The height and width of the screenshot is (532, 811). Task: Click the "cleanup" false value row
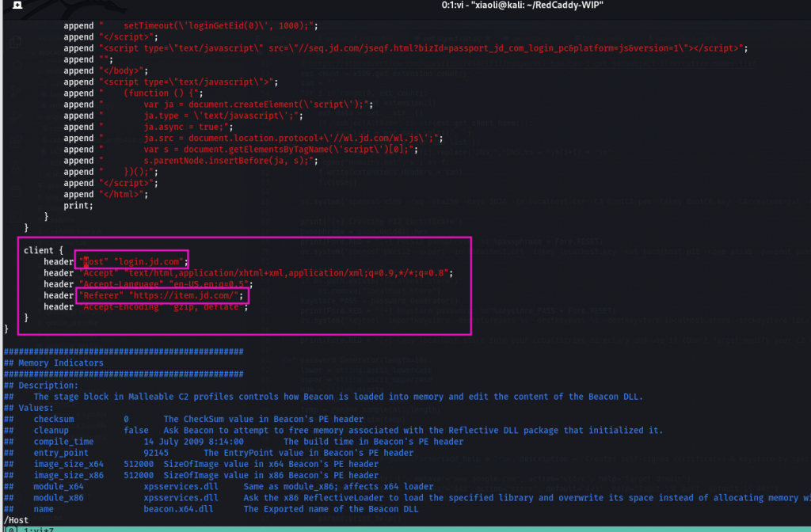click(333, 431)
